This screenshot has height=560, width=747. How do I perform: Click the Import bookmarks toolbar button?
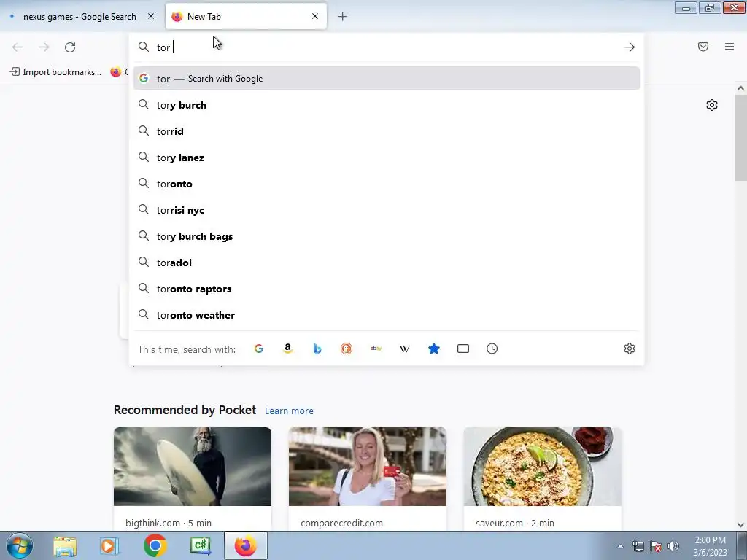(55, 72)
